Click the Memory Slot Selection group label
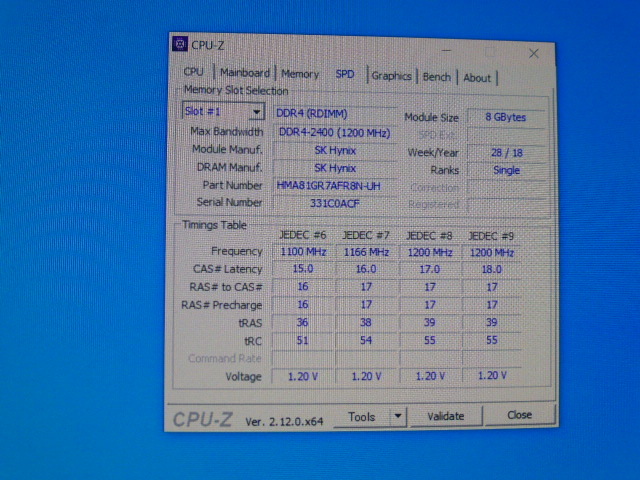640x480 pixels. pyautogui.click(x=236, y=90)
